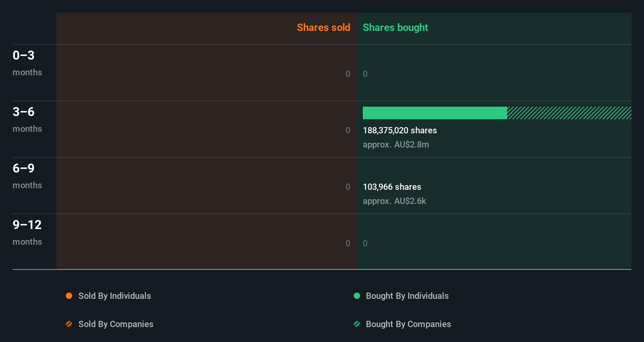Select the 0–3 months row label
Viewport: 644px width, 342px height.
27,63
